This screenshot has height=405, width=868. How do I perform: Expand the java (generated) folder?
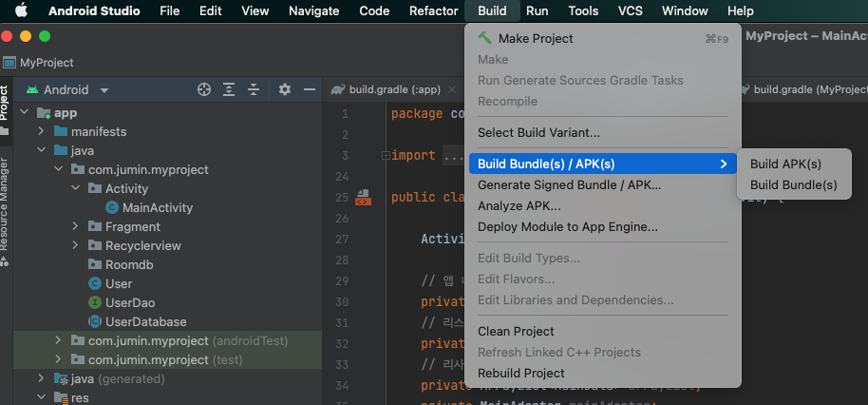(x=41, y=378)
